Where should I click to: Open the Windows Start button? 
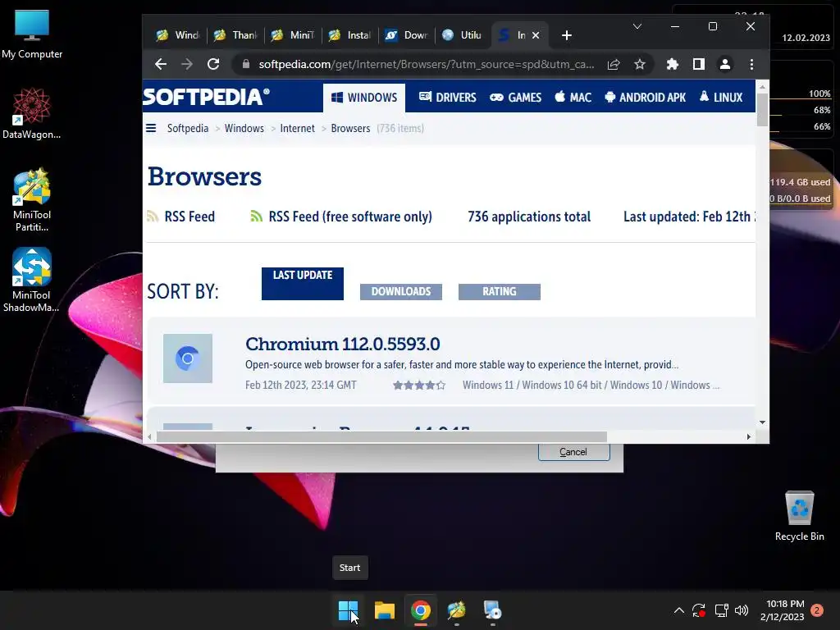point(348,610)
